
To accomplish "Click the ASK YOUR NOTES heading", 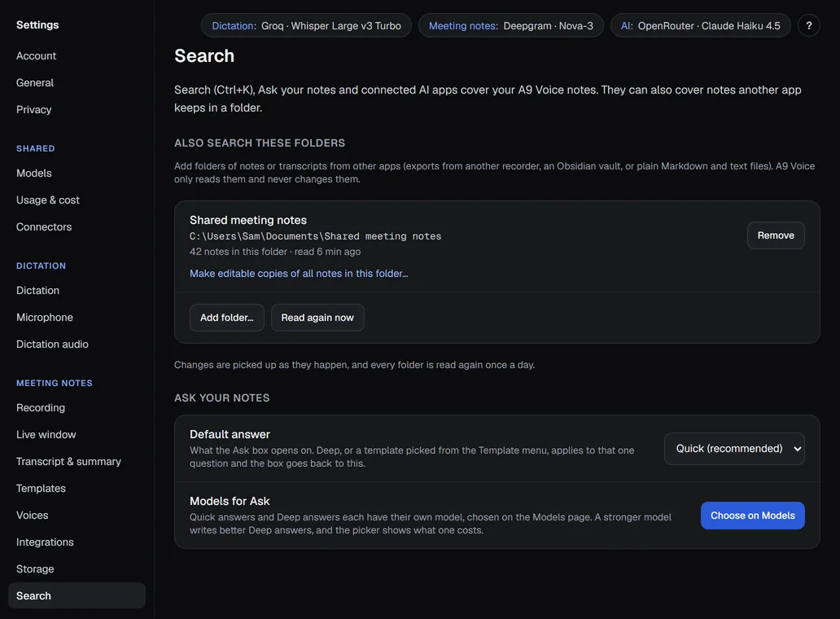I will tap(221, 398).
